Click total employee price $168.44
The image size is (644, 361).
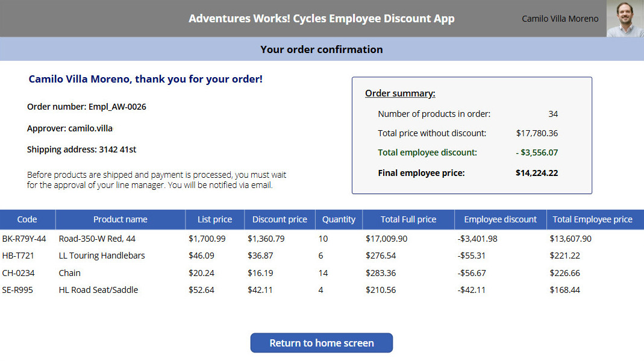[x=564, y=290]
